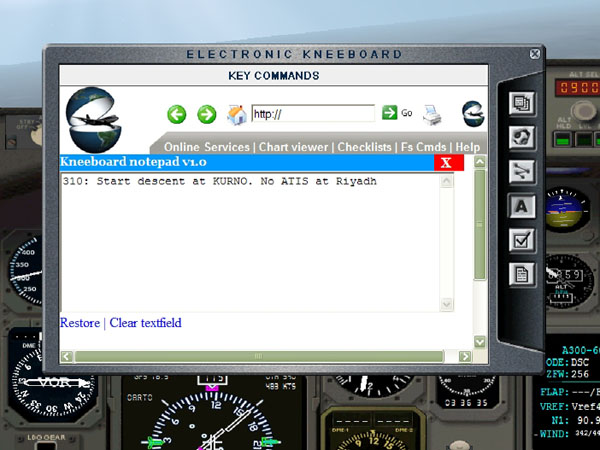The width and height of the screenshot is (600, 450).
Task: Click the LDG GEAR label in cockpit
Action: pos(46,437)
